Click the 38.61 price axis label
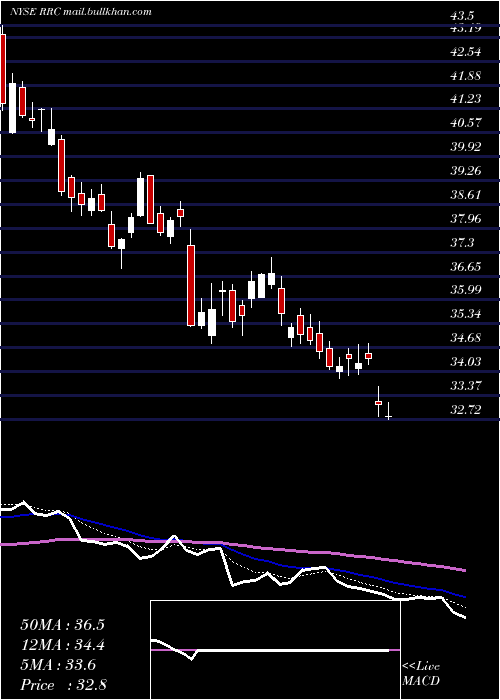The image size is (500, 700). 467,195
